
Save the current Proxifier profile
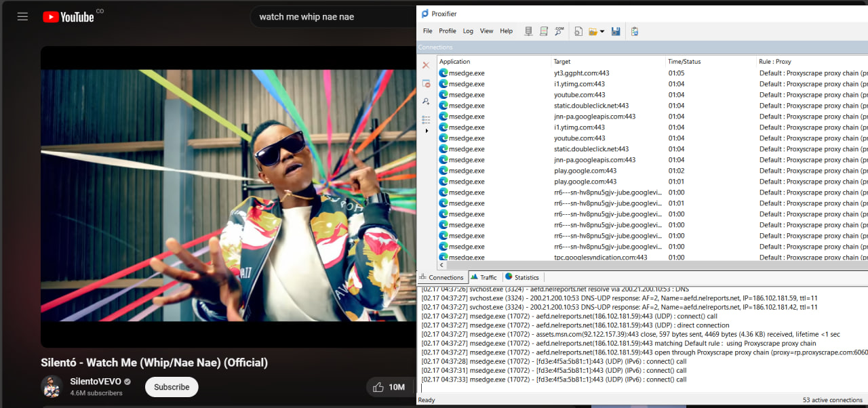pyautogui.click(x=616, y=30)
